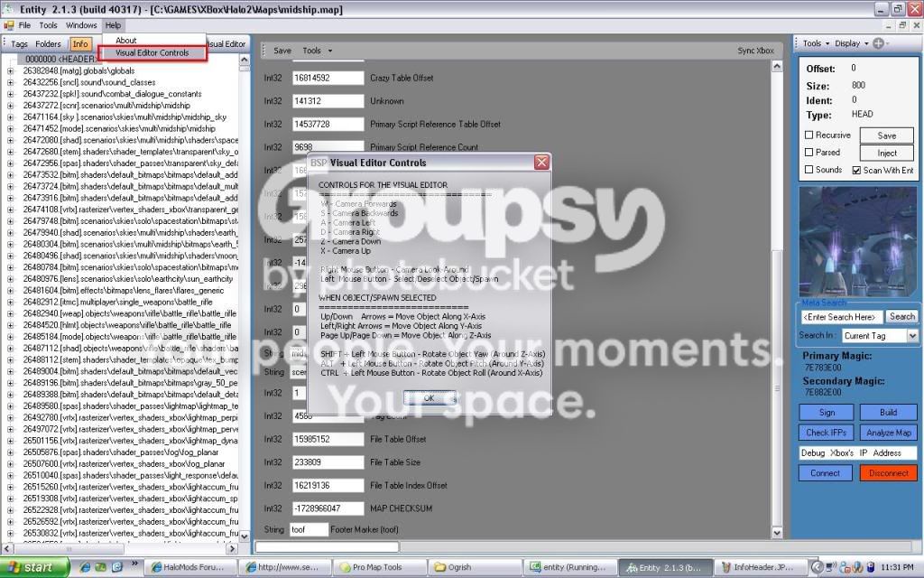The width and height of the screenshot is (924, 578).
Task: Click the Sign button
Action: [827, 412]
